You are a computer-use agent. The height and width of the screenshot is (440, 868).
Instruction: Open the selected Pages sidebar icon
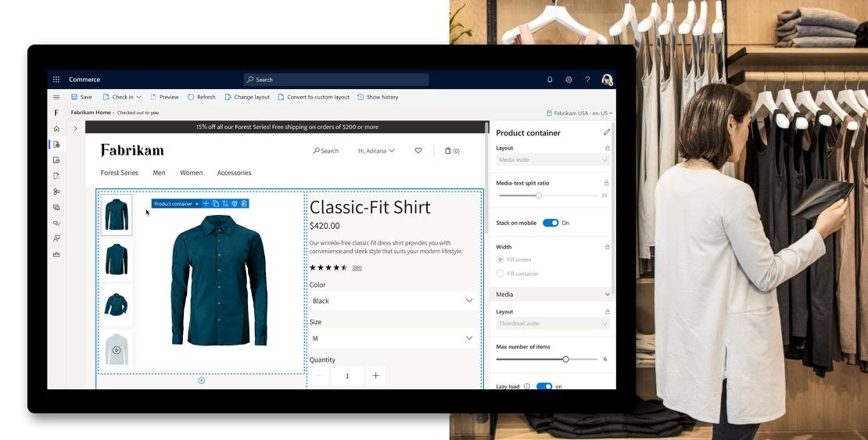pos(56,145)
